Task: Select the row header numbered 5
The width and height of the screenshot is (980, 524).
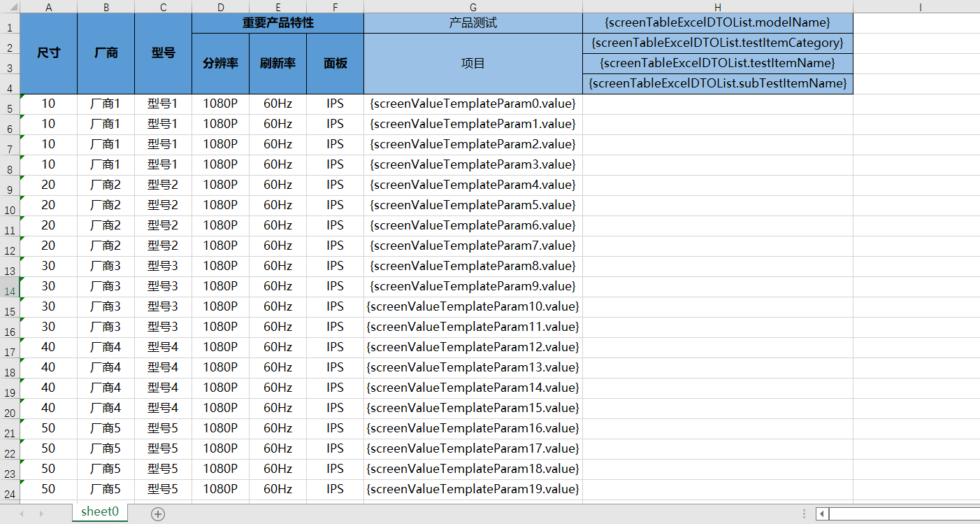Action: (10, 104)
